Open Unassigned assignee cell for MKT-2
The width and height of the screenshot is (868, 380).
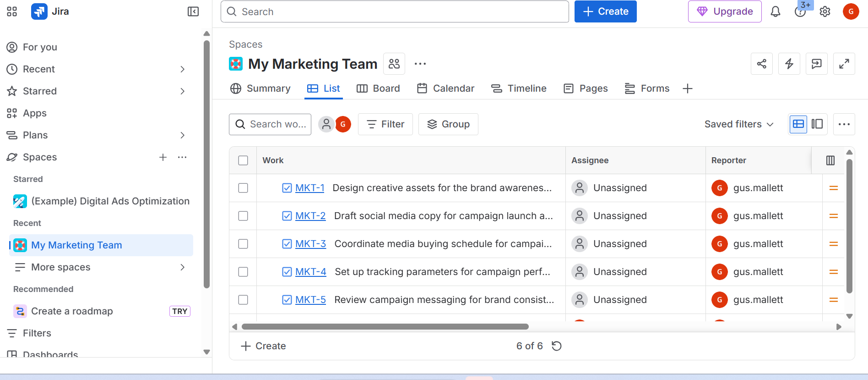pyautogui.click(x=635, y=216)
